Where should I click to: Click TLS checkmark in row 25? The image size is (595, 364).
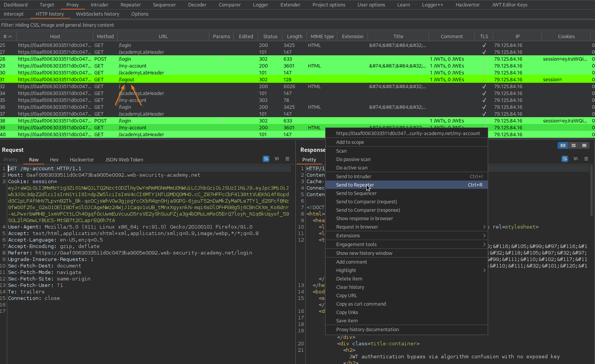[484, 45]
